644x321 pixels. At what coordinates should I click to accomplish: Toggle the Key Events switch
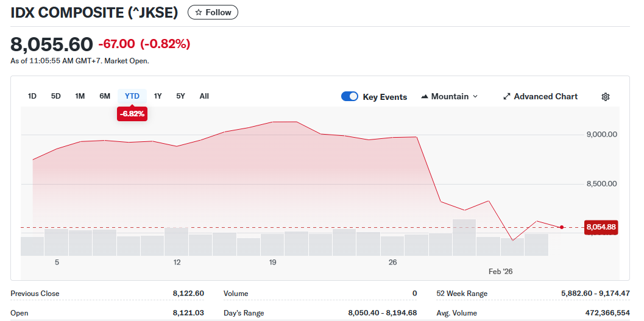pyautogui.click(x=350, y=97)
